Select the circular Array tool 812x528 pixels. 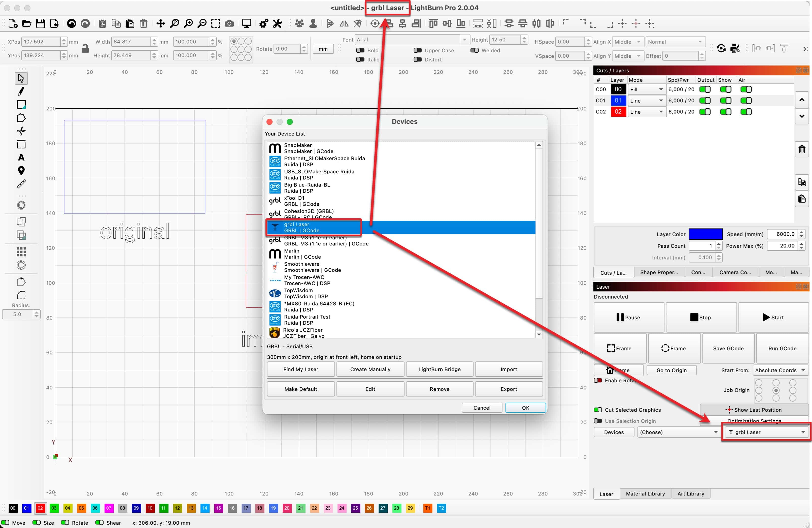pos(21,265)
